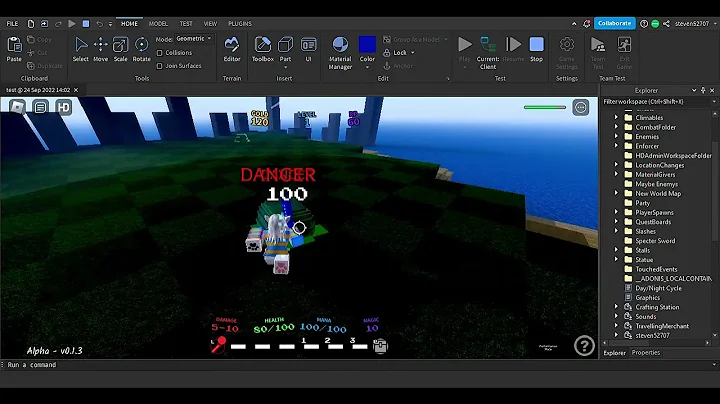
Task: Click the help icon in title bar
Action: click(644, 23)
